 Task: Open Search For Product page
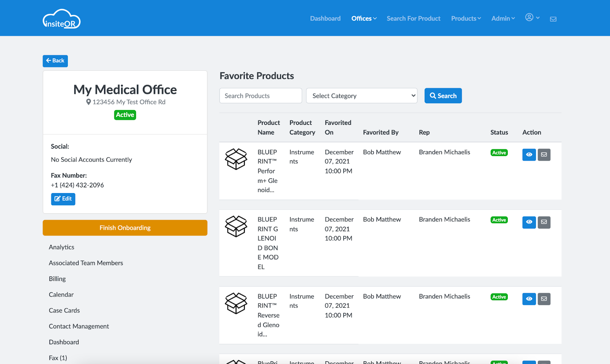click(413, 18)
